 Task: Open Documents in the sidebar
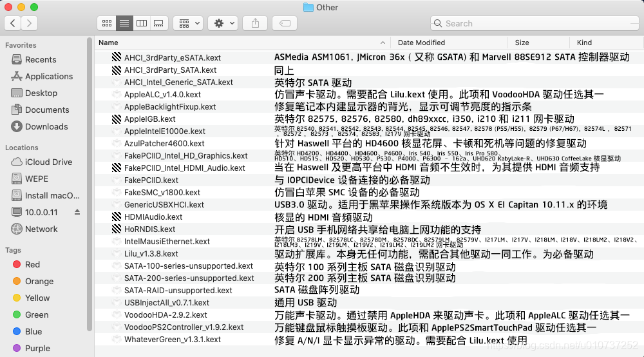point(40,110)
